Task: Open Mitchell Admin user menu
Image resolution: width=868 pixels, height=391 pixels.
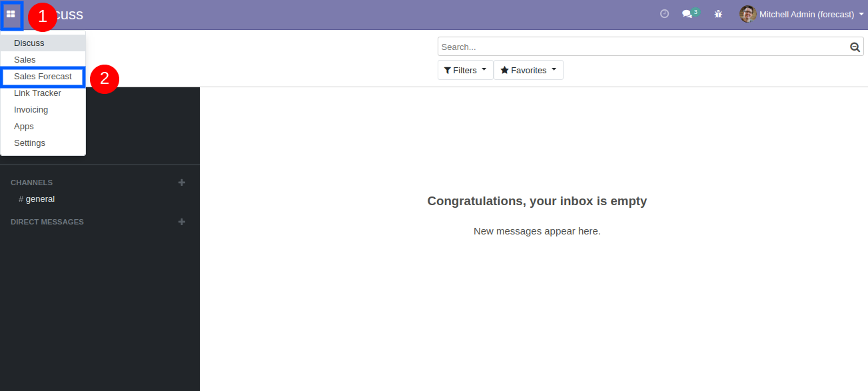Action: 806,14
